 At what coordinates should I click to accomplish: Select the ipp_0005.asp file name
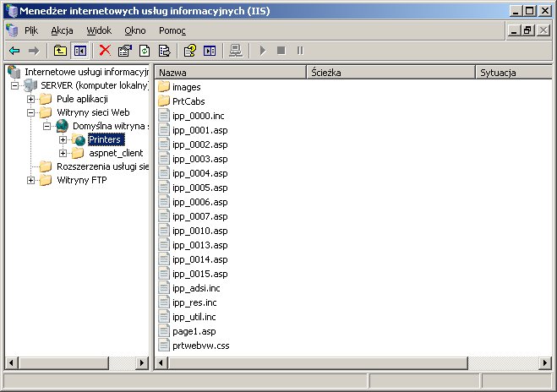click(200, 188)
